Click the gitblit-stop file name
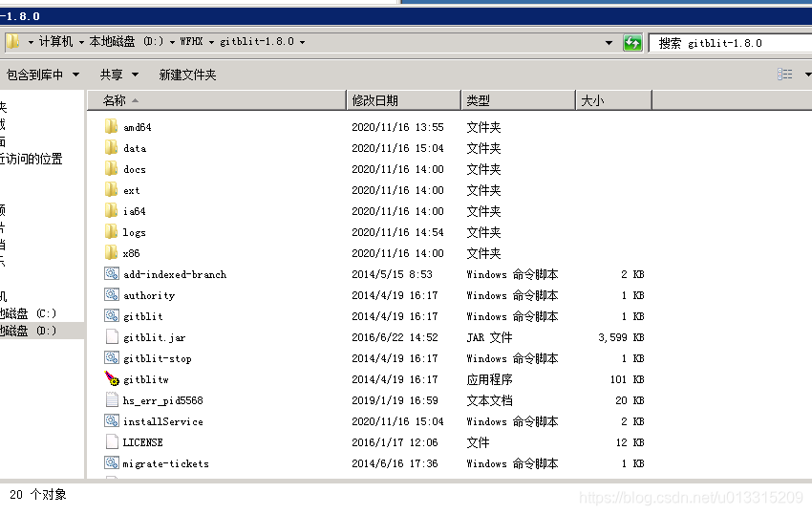This screenshot has height=515, width=812. click(x=158, y=358)
